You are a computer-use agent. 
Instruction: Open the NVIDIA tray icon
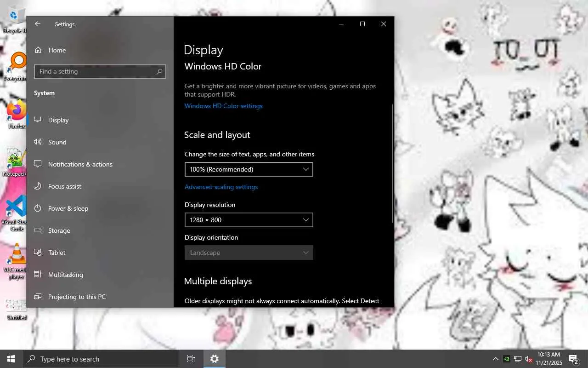tap(506, 359)
